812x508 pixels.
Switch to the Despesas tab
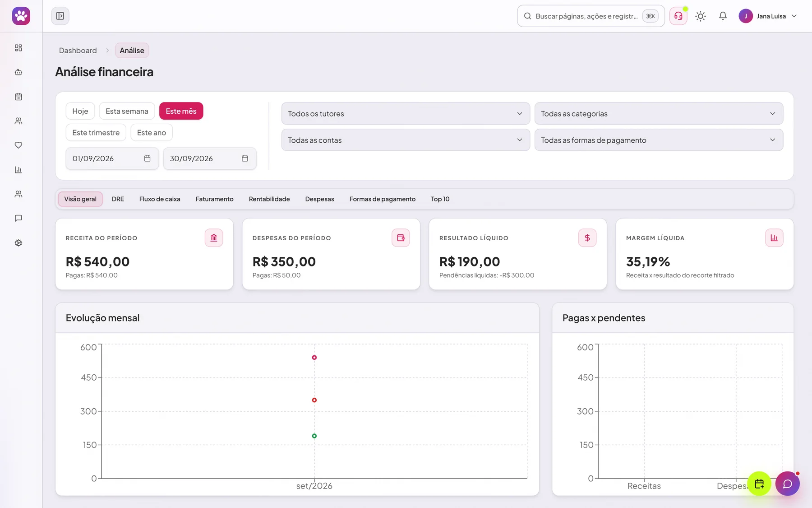coord(320,199)
